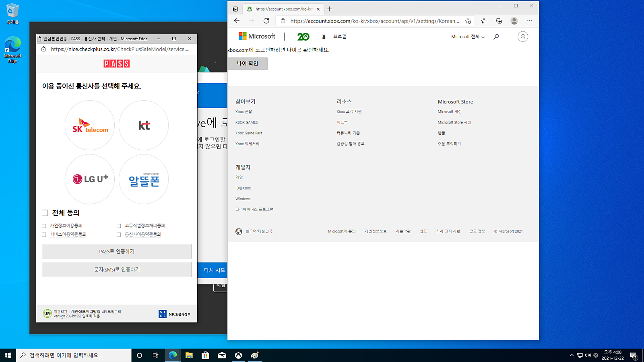Click the lock icon in PASS address bar
This screenshot has width=644, height=362.
pos(43,49)
